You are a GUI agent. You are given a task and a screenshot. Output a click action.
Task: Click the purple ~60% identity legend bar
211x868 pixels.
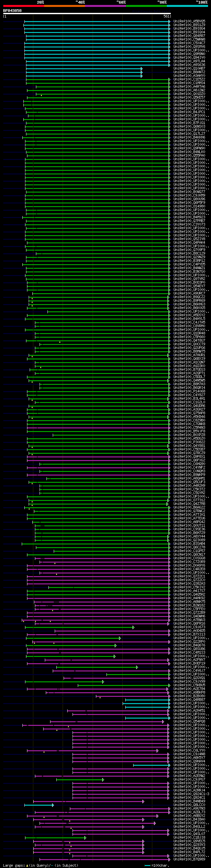click(105, 6)
